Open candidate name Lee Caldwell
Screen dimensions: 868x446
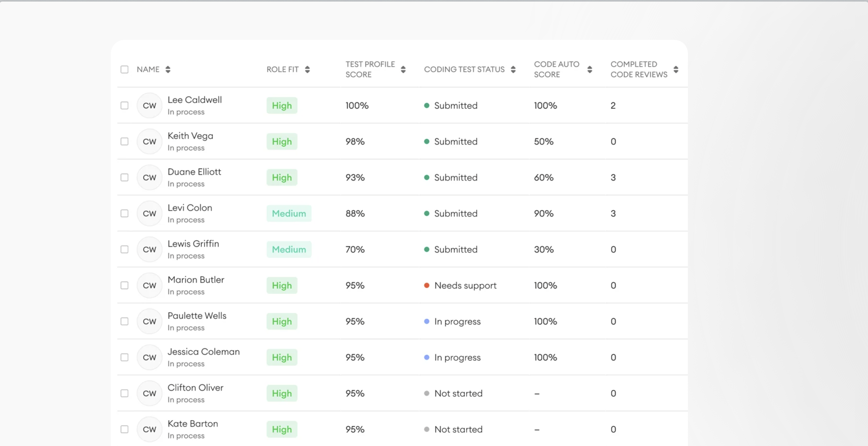194,100
